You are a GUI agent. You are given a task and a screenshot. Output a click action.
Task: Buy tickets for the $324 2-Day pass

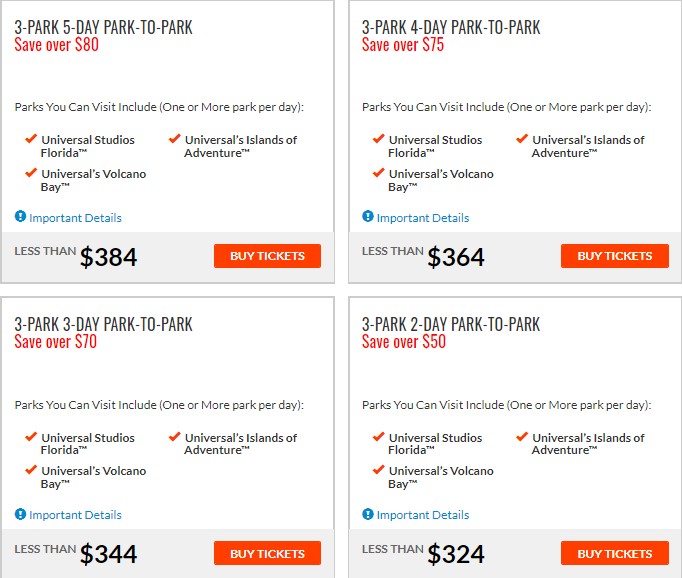point(615,553)
